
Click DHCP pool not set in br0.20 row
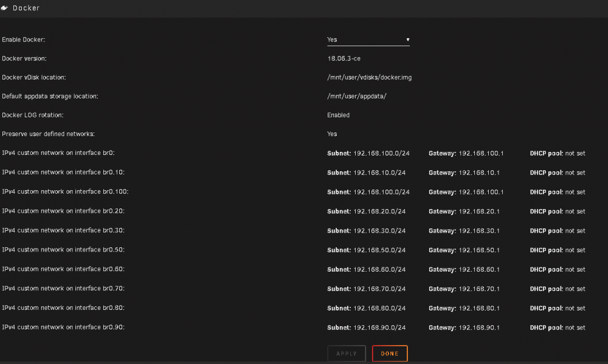click(558, 211)
